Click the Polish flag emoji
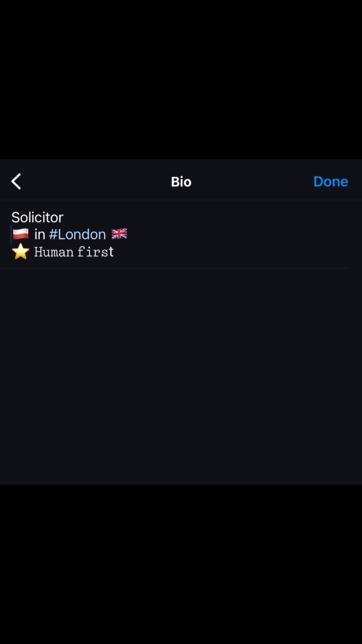This screenshot has width=362, height=644. [x=21, y=234]
